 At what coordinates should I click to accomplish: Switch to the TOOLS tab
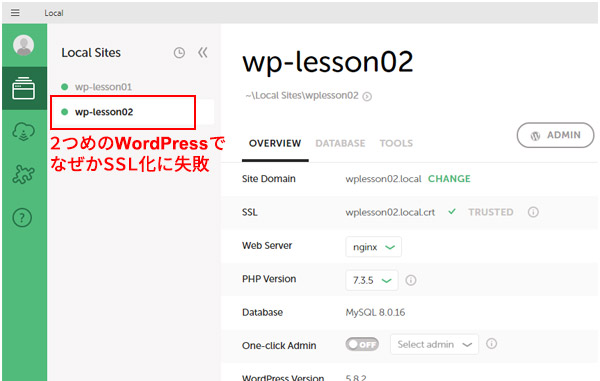coord(396,143)
